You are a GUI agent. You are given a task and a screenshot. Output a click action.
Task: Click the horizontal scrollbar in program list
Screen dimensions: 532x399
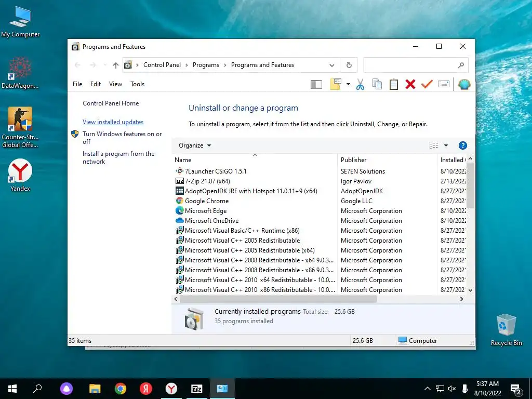pyautogui.click(x=278, y=299)
